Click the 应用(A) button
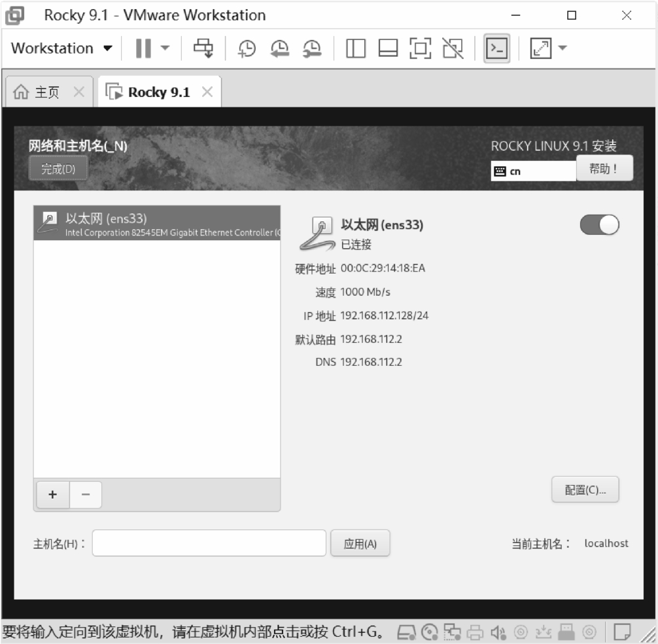Viewport: 658px width, 644px height. [360, 544]
